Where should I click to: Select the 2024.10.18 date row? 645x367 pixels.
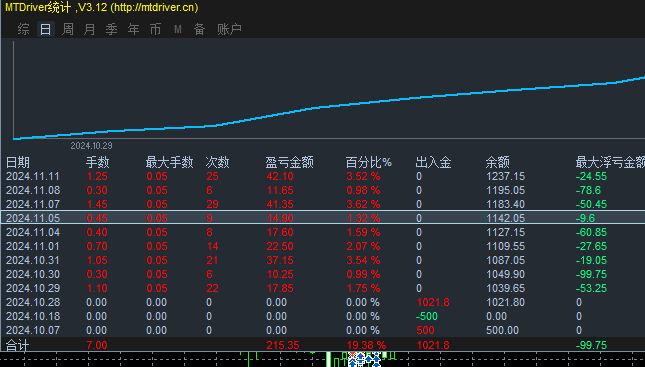323,316
